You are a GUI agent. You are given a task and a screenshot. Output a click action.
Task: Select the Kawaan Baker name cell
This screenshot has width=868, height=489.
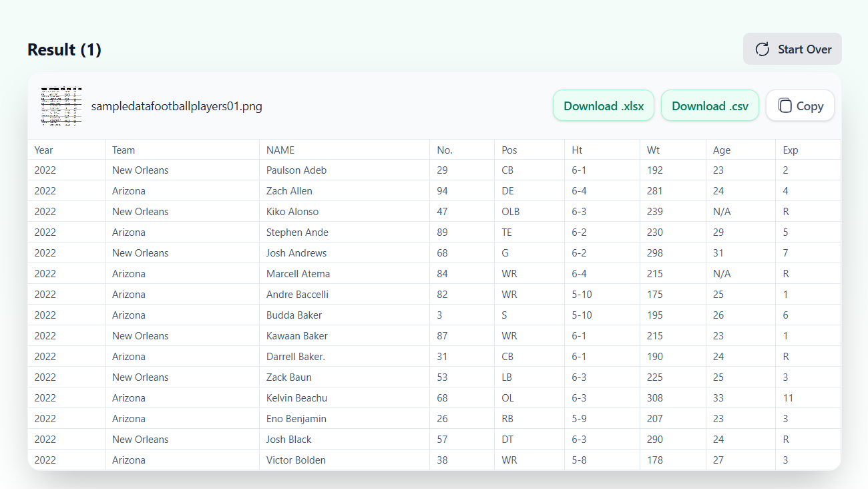pos(345,336)
